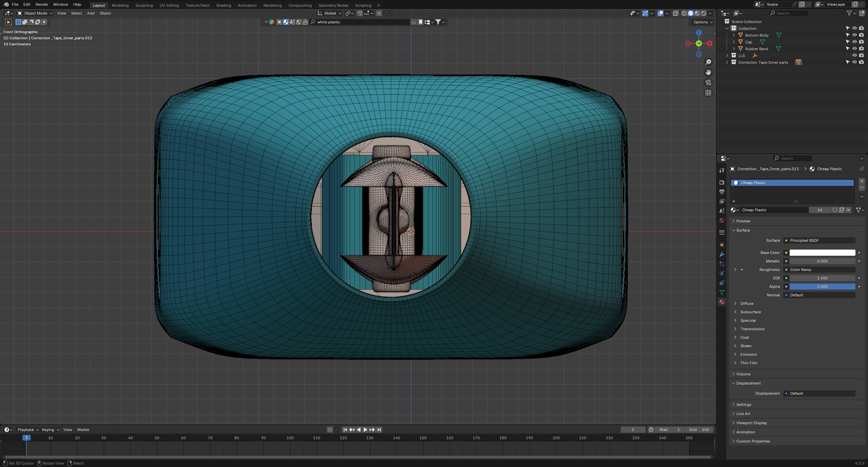Open the Physics properties tab
This screenshot has height=467, width=868.
(722, 273)
